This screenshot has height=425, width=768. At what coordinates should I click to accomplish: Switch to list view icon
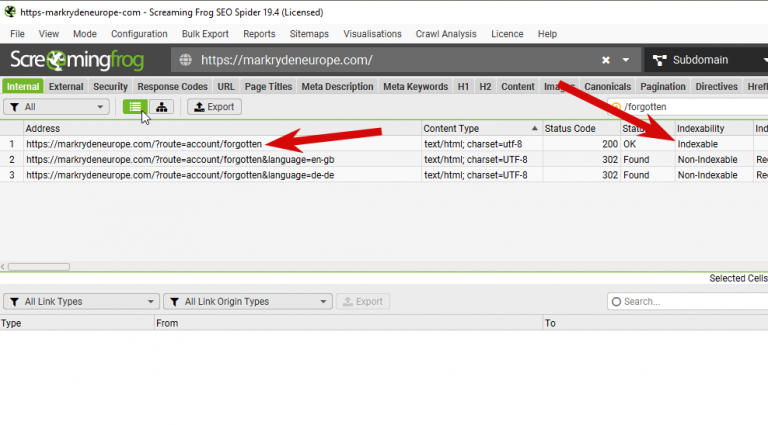pos(135,107)
